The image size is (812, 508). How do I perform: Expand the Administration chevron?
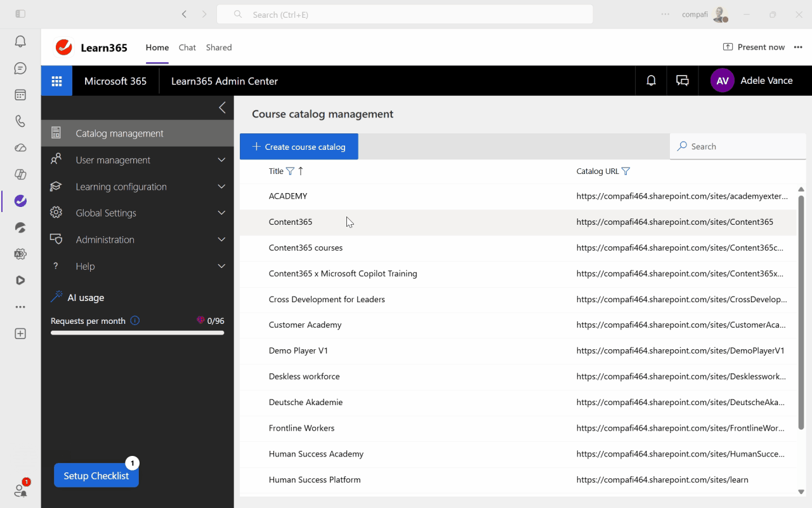221,239
